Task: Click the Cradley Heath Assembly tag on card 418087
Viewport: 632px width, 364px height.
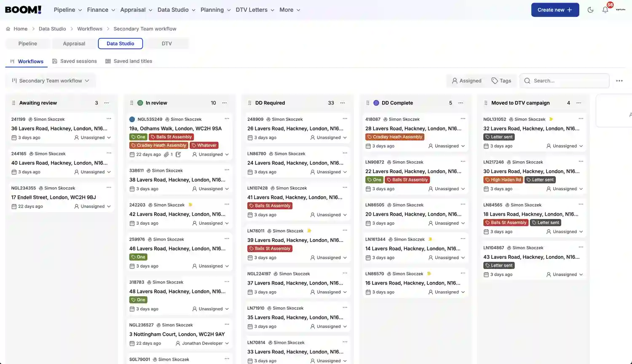Action: pos(395,137)
